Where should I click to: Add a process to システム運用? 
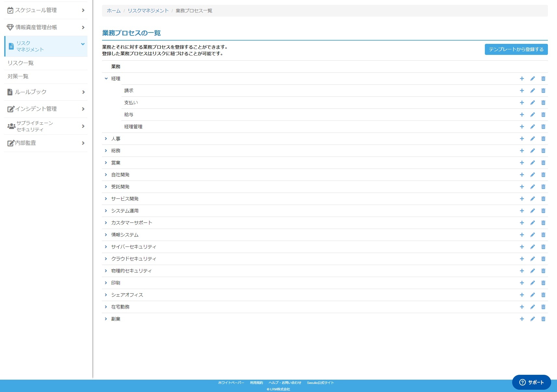pos(522,211)
